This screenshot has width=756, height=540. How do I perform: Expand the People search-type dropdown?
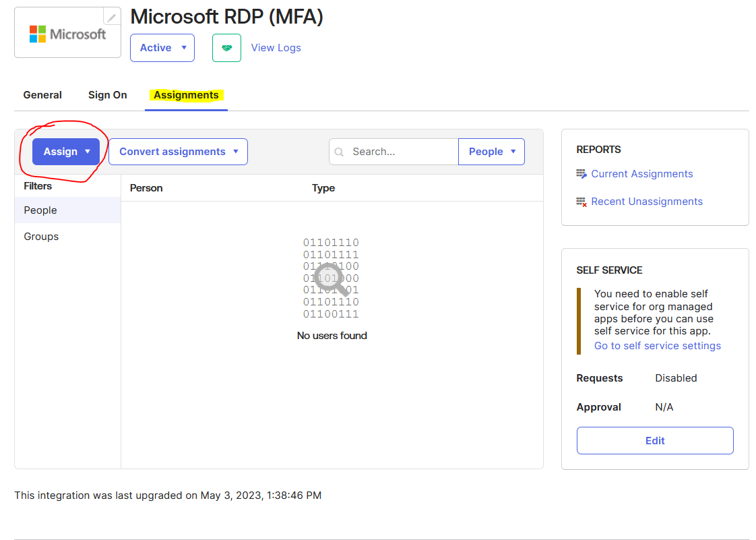click(x=491, y=152)
